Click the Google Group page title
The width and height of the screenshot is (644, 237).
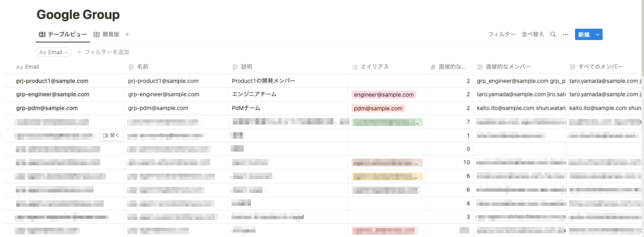[78, 15]
